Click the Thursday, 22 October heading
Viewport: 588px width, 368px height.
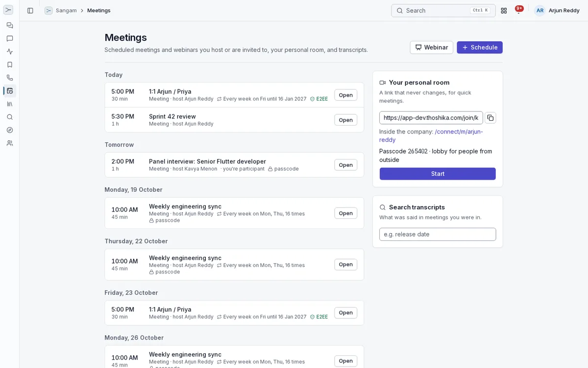(x=136, y=241)
